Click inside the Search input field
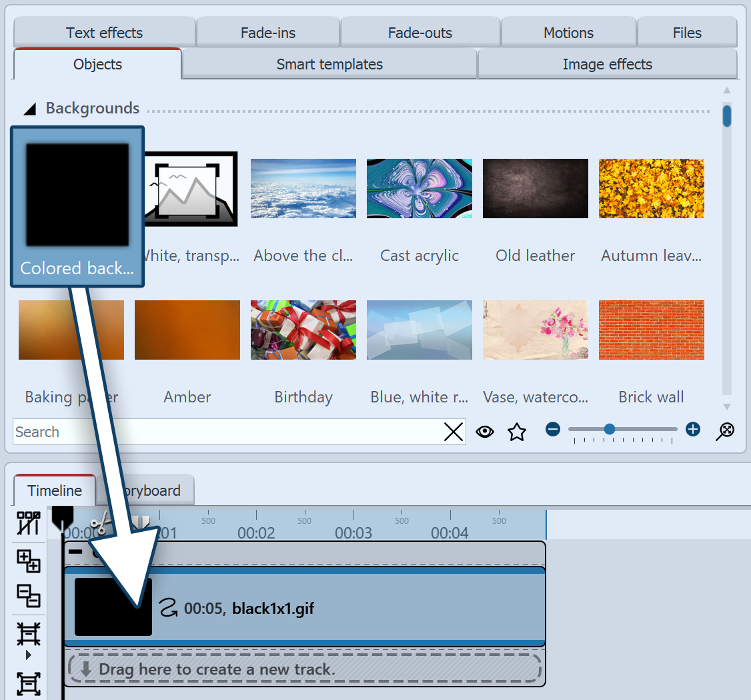The image size is (751, 700). (227, 432)
